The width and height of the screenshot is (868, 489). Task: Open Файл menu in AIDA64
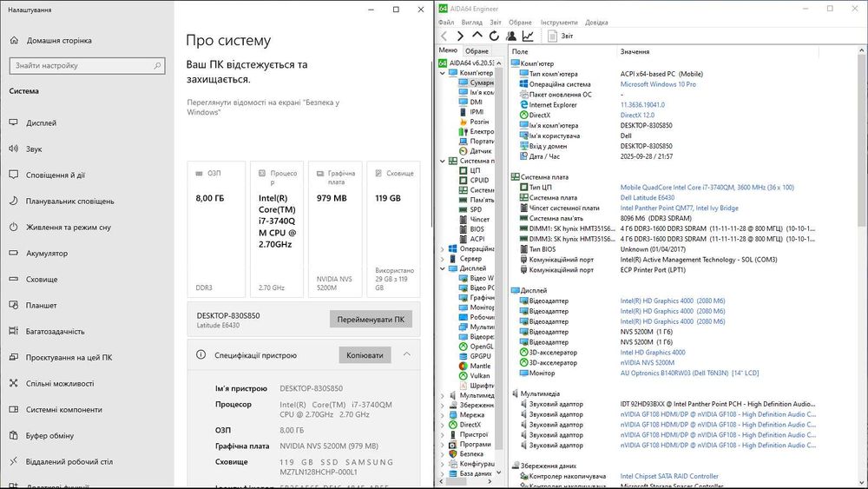[x=446, y=23]
